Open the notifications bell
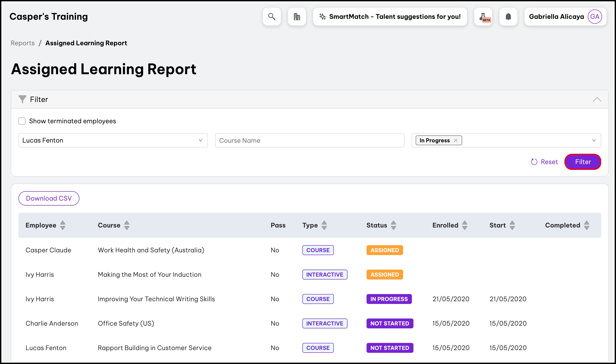The width and height of the screenshot is (616, 364). [508, 17]
